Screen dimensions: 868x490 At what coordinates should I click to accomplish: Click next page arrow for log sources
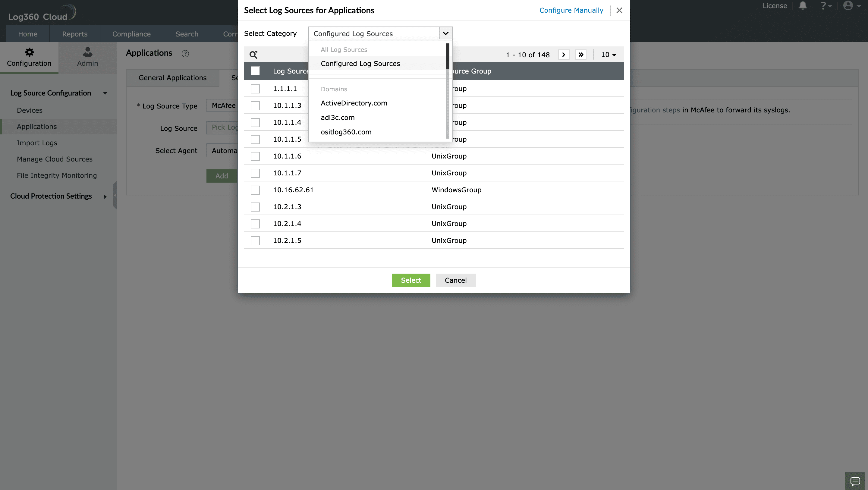pyautogui.click(x=563, y=54)
